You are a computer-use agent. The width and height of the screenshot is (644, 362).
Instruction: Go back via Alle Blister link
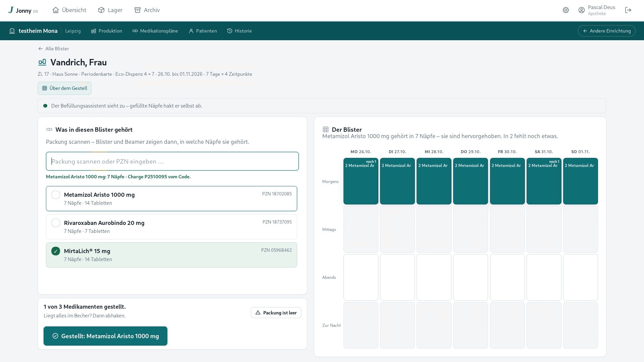pos(54,49)
